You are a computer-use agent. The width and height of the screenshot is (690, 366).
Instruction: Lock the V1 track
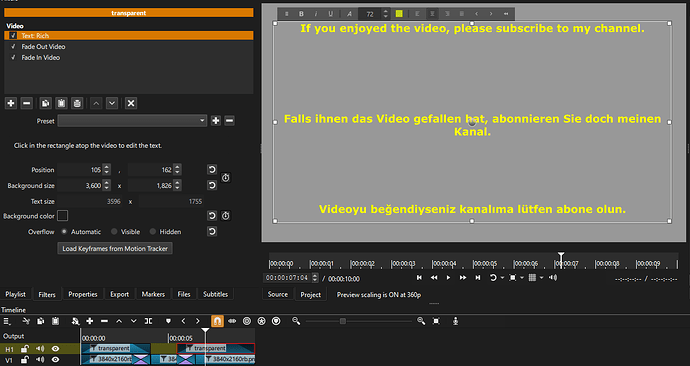25,359
